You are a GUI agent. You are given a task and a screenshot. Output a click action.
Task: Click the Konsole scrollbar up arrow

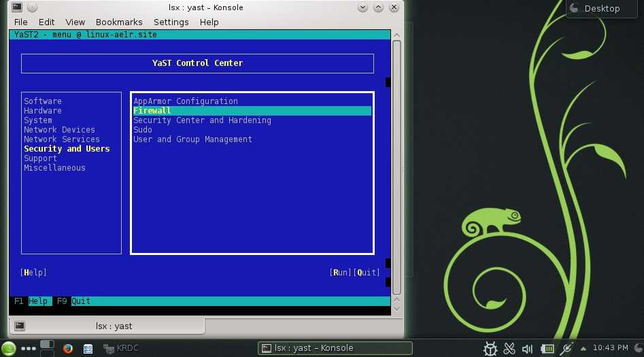click(x=396, y=35)
